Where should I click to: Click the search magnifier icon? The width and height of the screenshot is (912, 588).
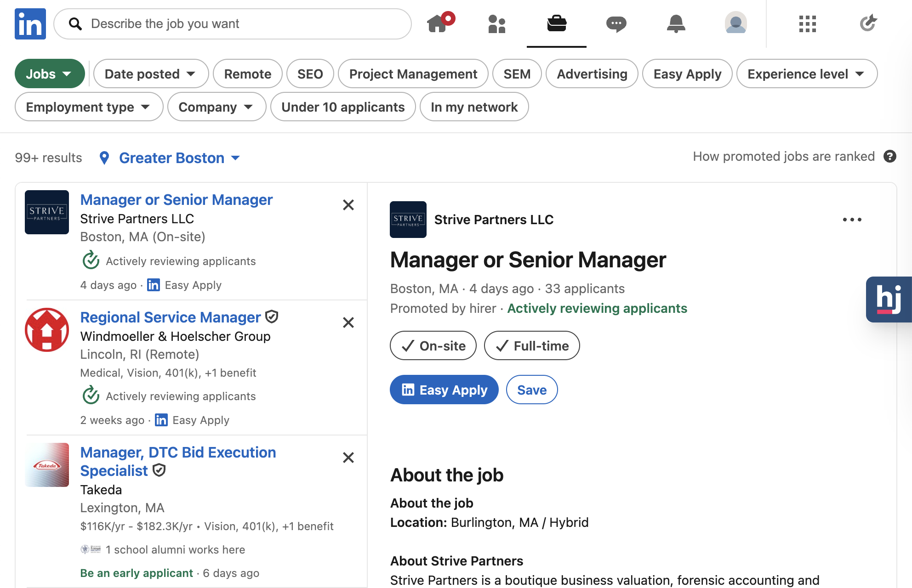tap(75, 24)
